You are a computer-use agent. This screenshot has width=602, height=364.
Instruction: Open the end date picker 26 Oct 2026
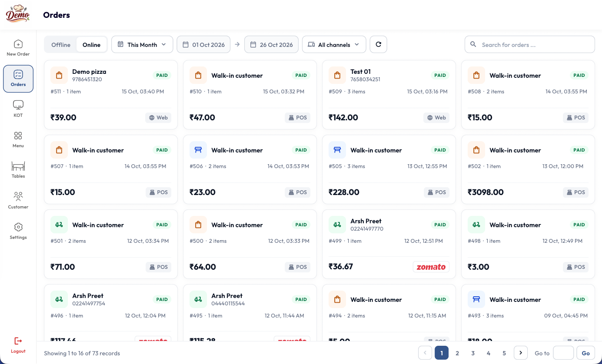point(272,44)
